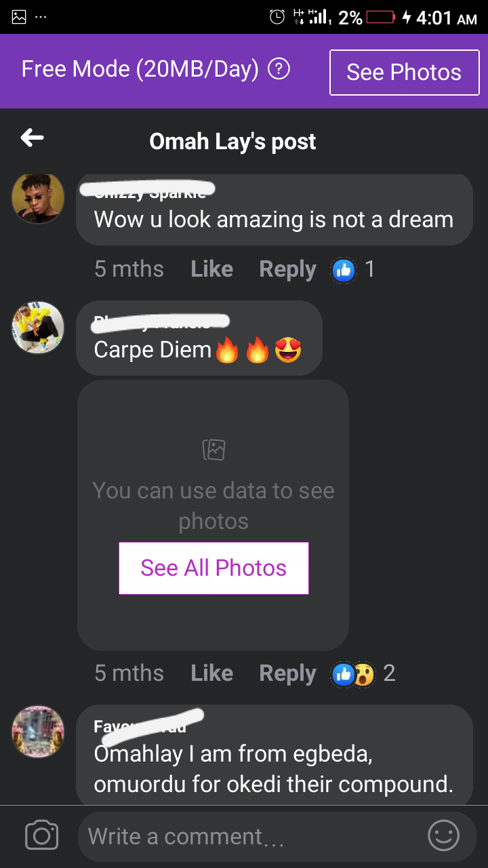The image size is (488, 868).
Task: Open the Free Mode help question mark
Action: point(279,69)
